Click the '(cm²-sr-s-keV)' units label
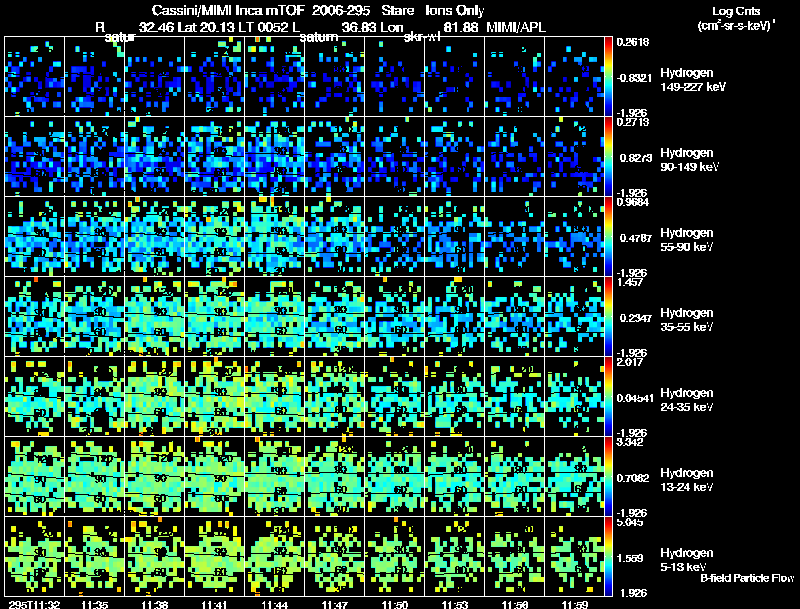Viewport: 800px width, 609px height. click(x=735, y=26)
